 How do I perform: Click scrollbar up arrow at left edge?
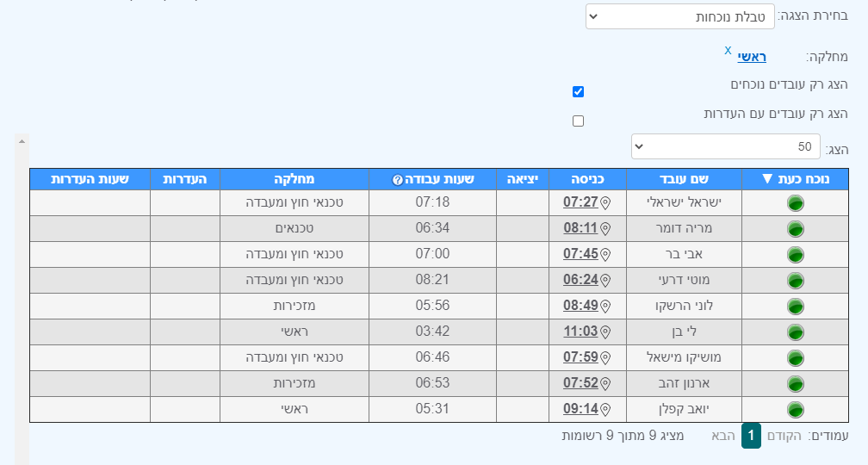click(x=22, y=142)
